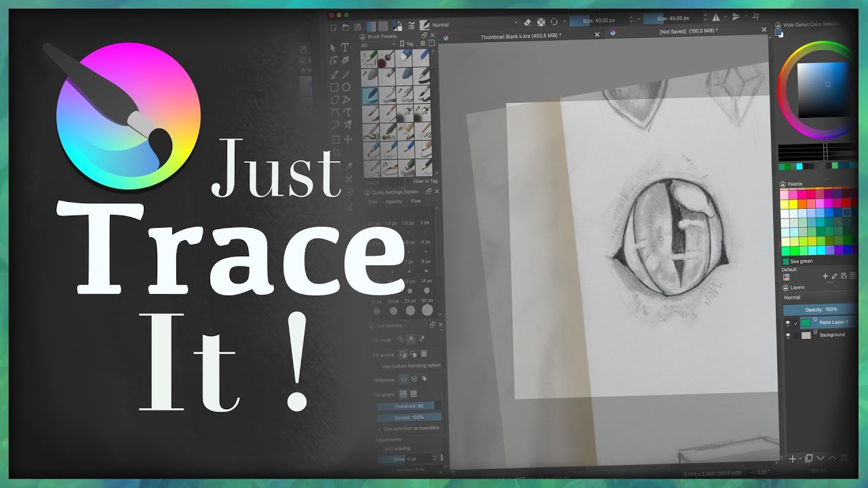Select the Color Sampler eyedropper tool
868x488 pixels.
click(349, 167)
